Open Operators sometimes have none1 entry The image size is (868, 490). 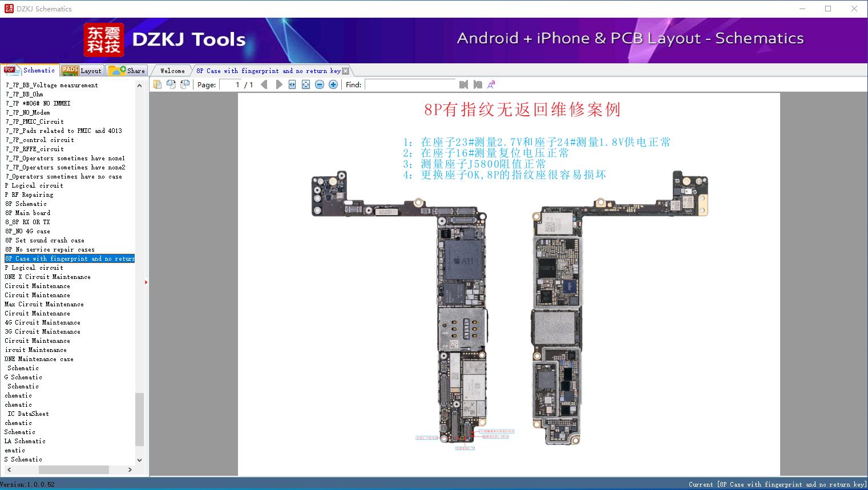pyautogui.click(x=66, y=158)
